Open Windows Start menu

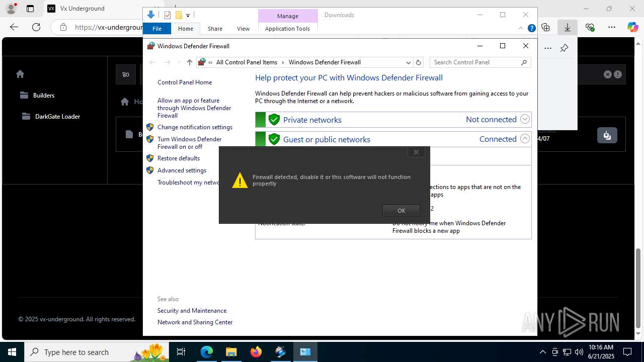(x=12, y=352)
